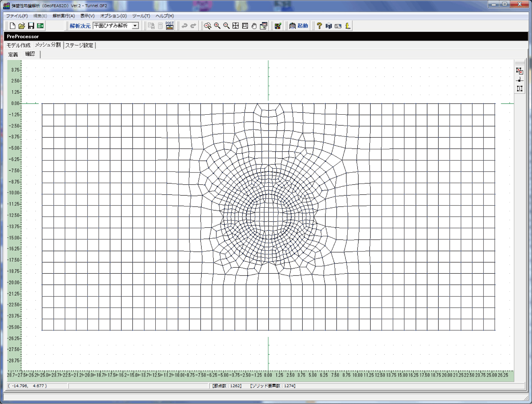Select the zoom out magnifier tool
532x404 pixels.
(226, 26)
